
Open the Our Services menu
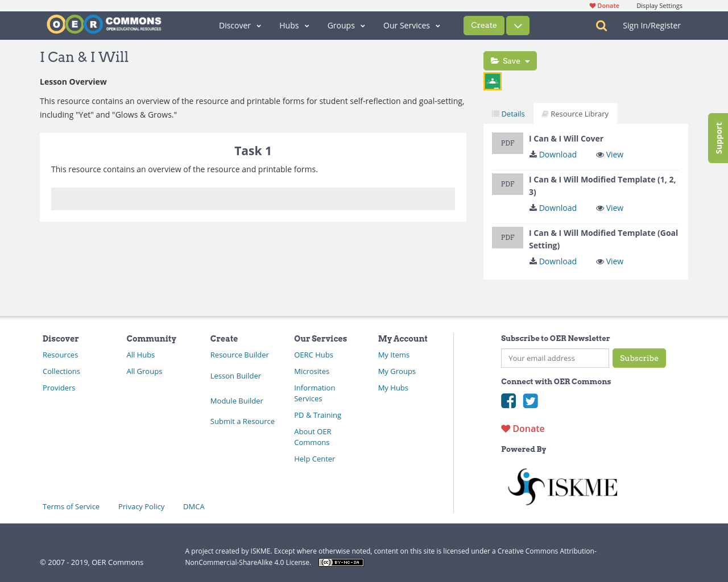pos(412,26)
